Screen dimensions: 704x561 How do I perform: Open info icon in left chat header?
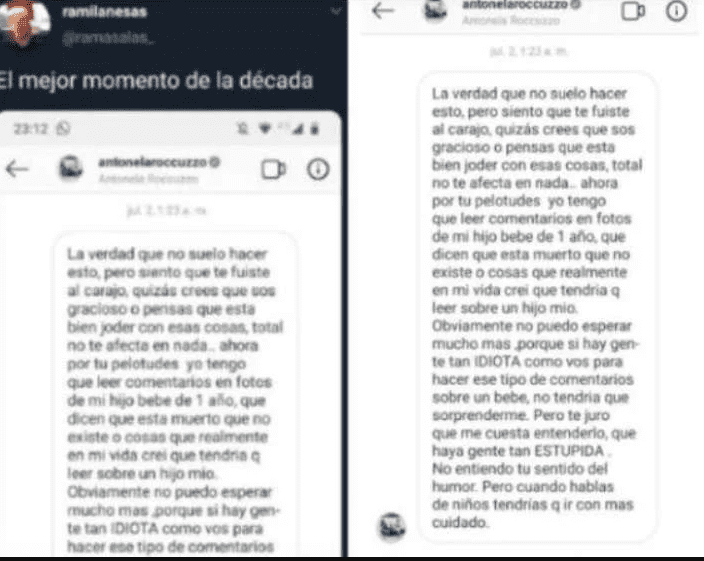318,169
